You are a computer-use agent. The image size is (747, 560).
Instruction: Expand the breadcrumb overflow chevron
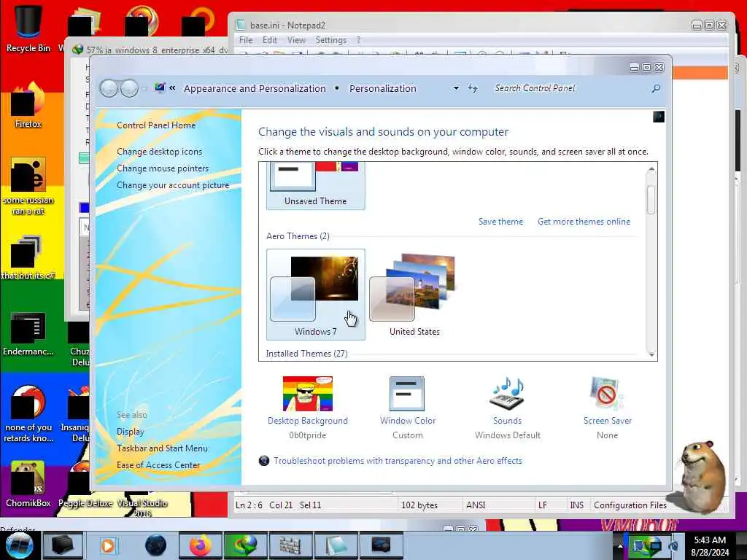172,88
